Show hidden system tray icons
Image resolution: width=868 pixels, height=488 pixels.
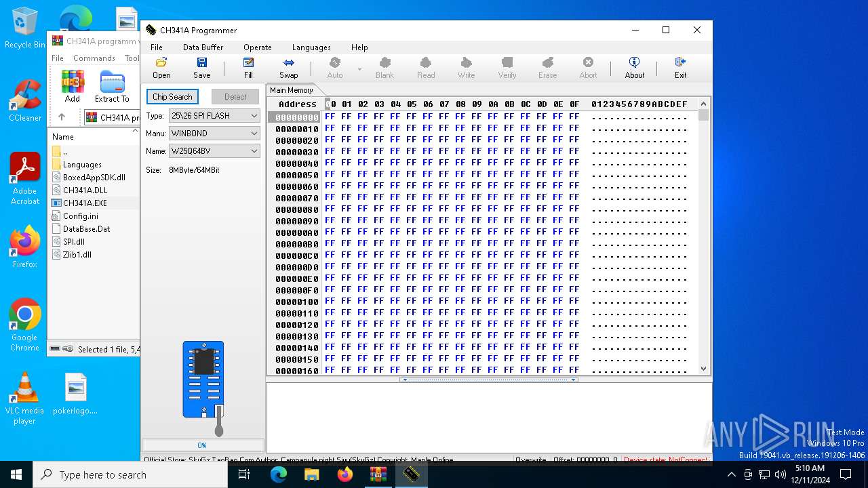click(x=731, y=474)
